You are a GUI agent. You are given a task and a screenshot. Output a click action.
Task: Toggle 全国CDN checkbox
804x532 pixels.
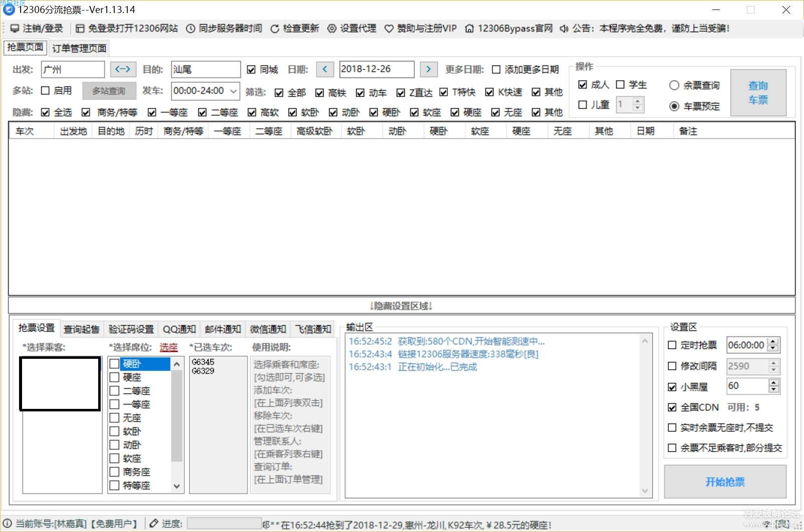pyautogui.click(x=672, y=407)
